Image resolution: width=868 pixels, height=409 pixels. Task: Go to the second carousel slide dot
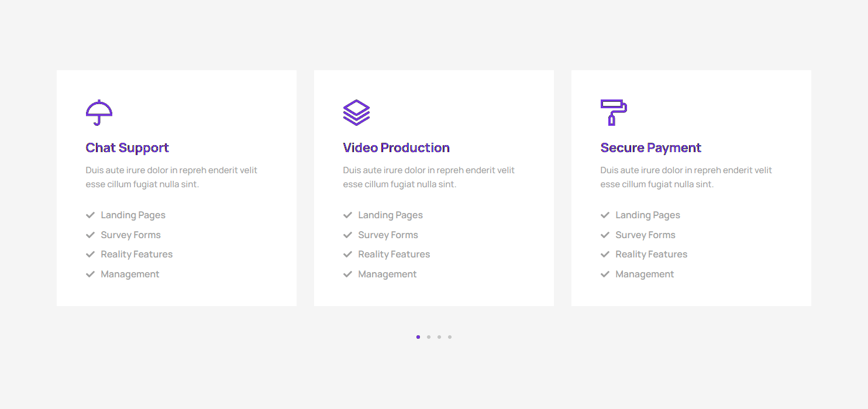(x=429, y=337)
